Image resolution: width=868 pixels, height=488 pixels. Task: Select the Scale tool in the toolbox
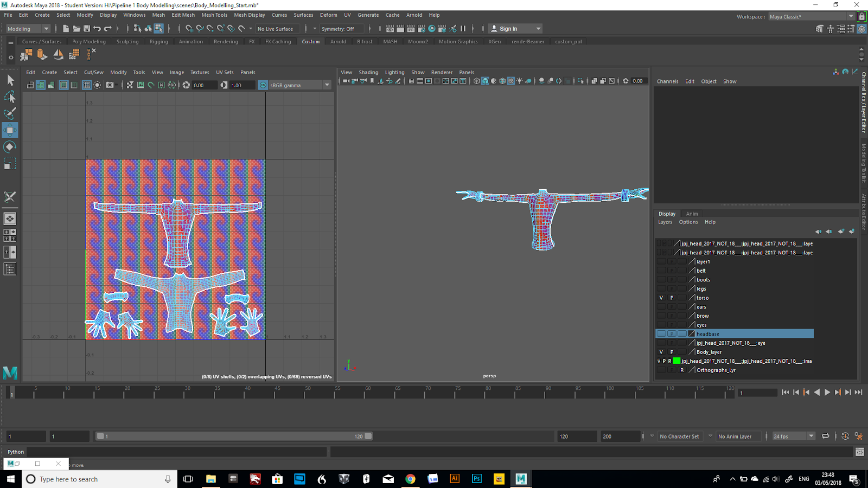pyautogui.click(x=10, y=163)
